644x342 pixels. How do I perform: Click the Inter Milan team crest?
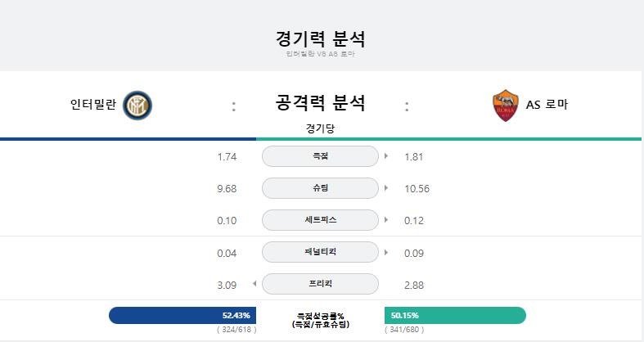(x=137, y=106)
